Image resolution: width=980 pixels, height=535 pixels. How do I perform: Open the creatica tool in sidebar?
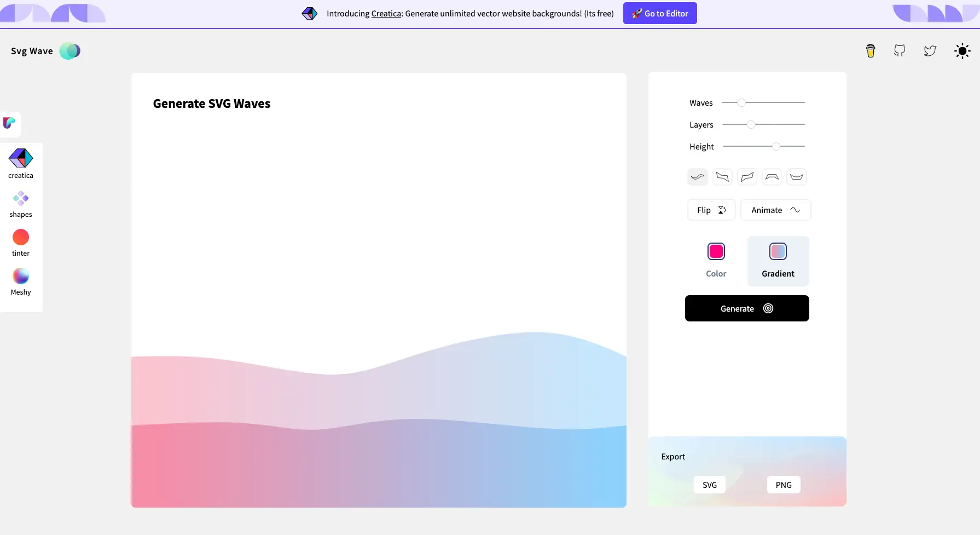[21, 163]
